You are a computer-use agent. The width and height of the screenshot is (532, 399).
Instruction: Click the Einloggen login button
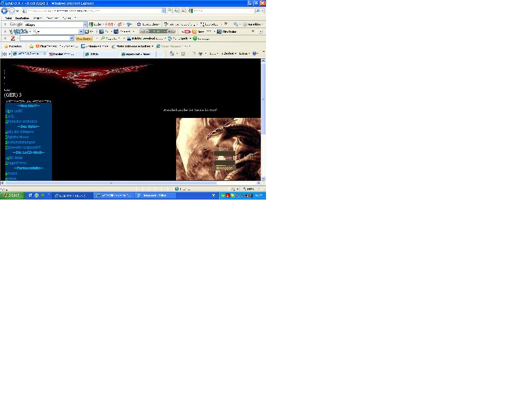pyautogui.click(x=224, y=168)
